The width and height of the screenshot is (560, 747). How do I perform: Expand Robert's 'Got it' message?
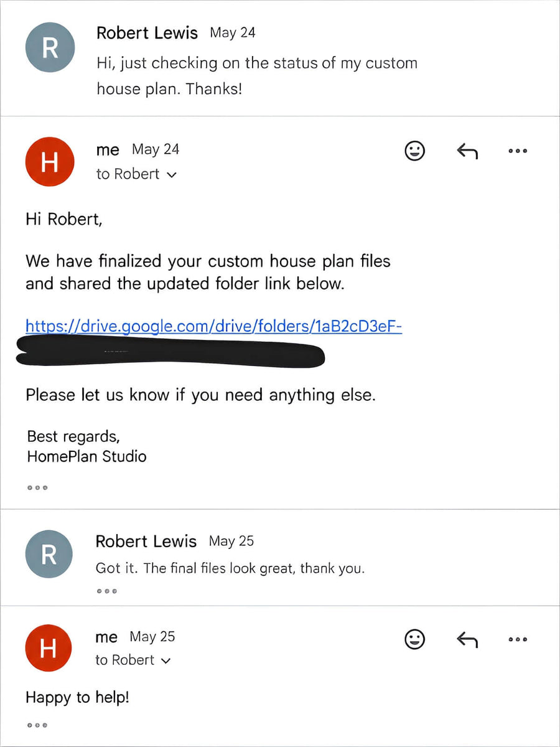pyautogui.click(x=280, y=557)
